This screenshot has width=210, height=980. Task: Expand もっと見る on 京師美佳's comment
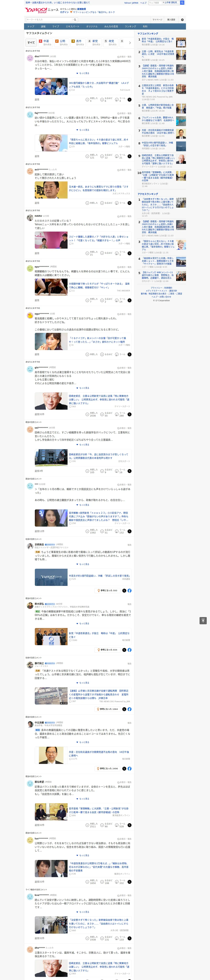[83, 564]
